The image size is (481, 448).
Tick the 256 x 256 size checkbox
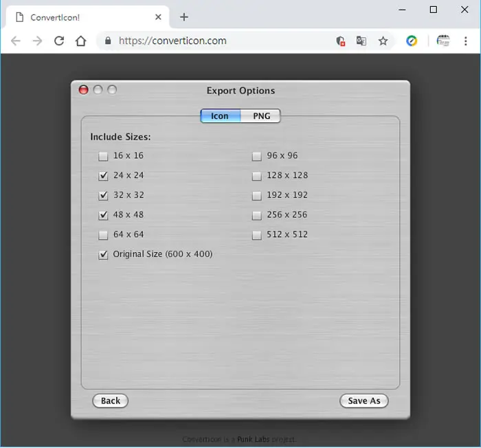pos(256,215)
